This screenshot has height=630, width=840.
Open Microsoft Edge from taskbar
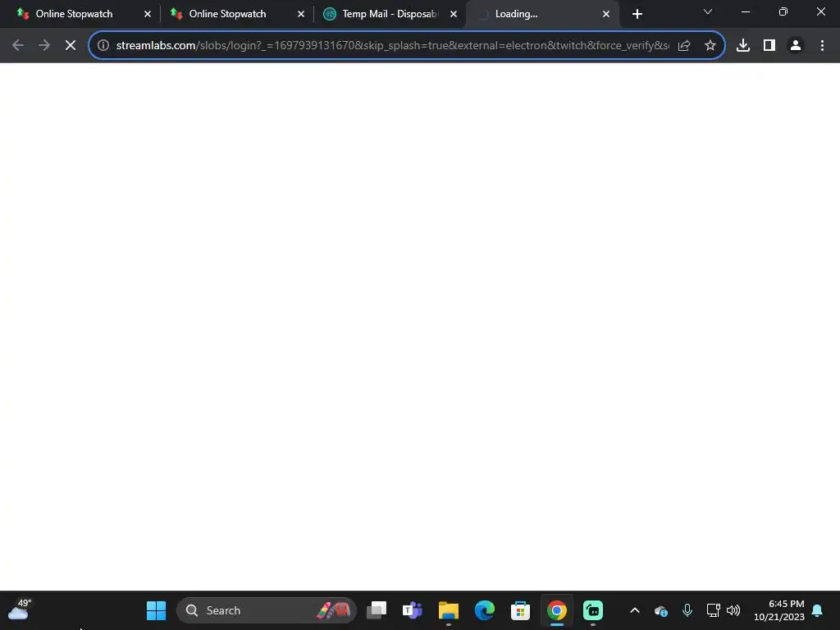pyautogui.click(x=485, y=610)
